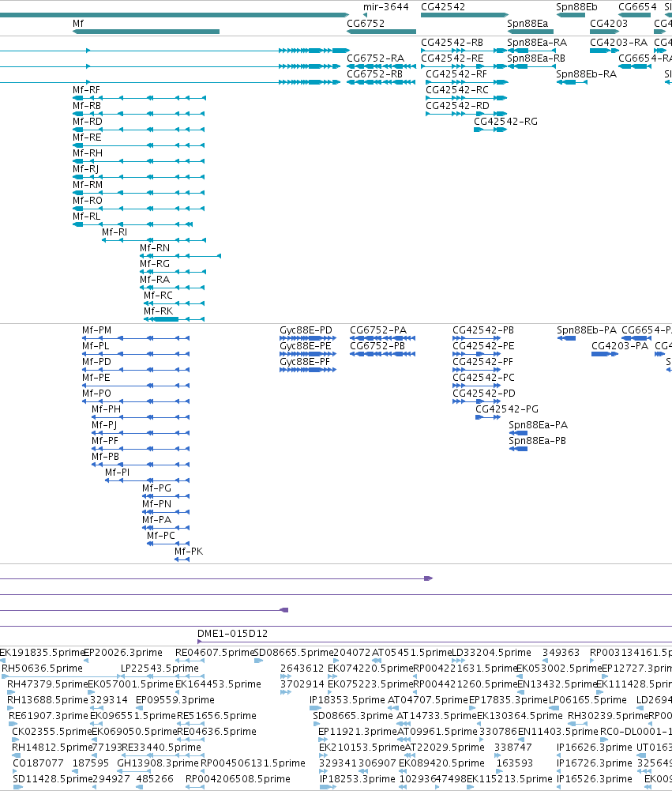Select transcript Mf-RK
672x791 pixels.
click(175, 319)
